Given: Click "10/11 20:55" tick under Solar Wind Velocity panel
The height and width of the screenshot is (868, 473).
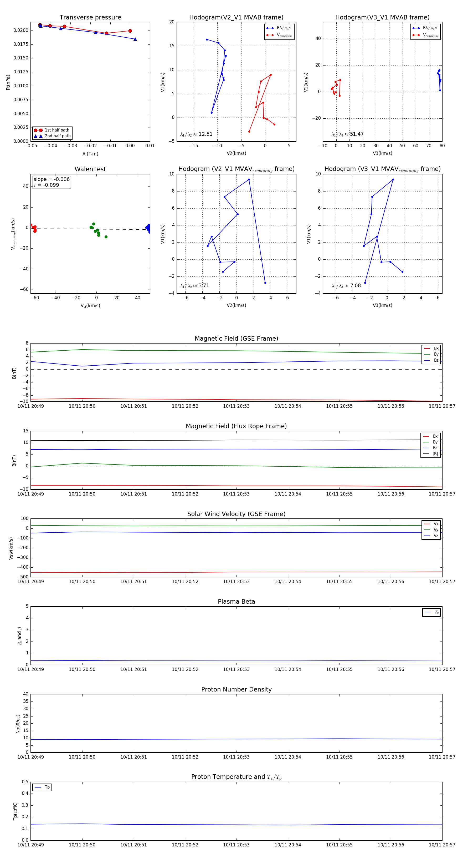Looking at the screenshot, I should (x=339, y=581).
